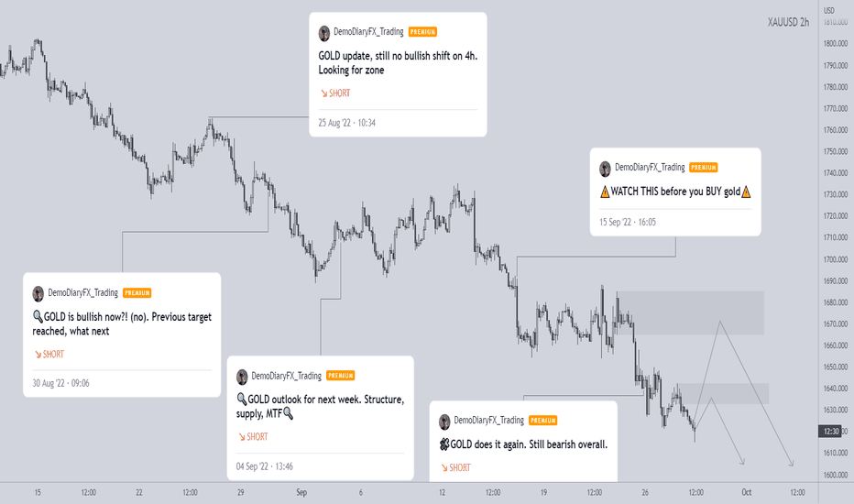This screenshot has width=854, height=504.
Task: Click the magnifier icon before GOLD is bullish
Action: (38, 316)
